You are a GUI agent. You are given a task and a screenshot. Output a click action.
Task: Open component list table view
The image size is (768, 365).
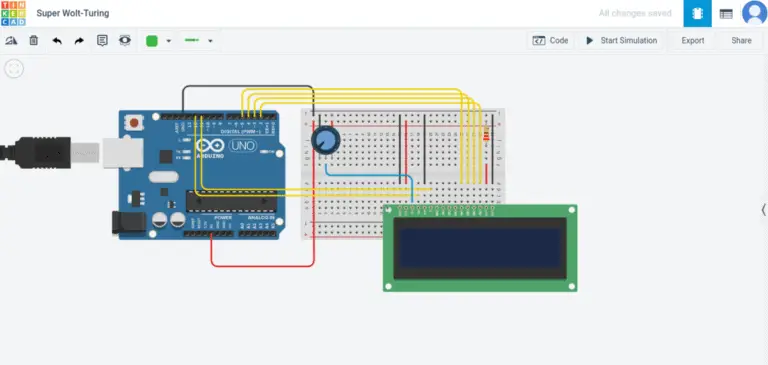(726, 14)
